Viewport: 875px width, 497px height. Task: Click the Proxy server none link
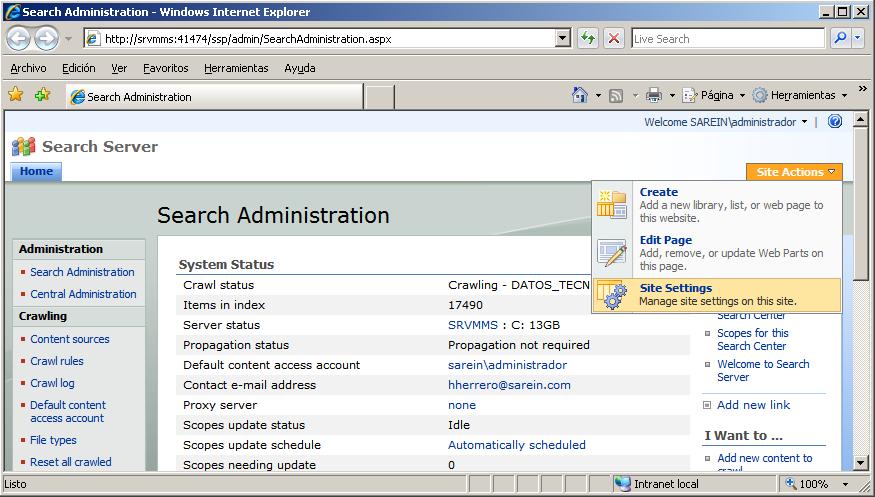462,406
